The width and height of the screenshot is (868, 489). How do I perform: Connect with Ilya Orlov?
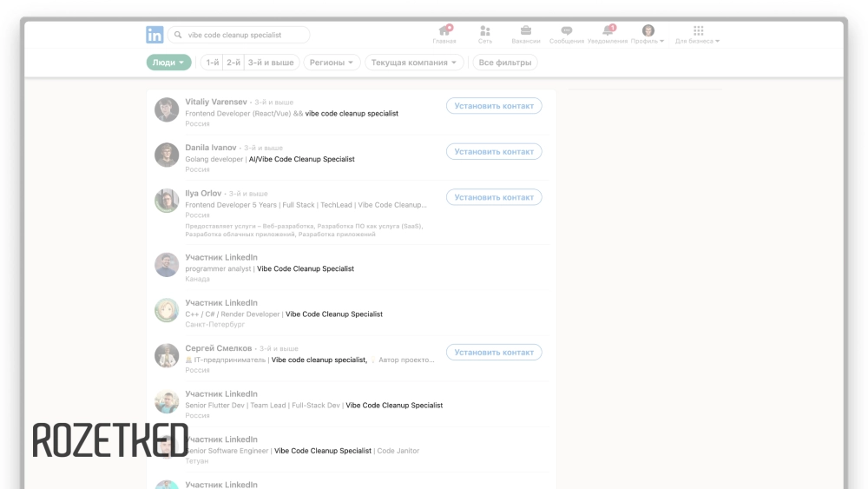tap(494, 197)
